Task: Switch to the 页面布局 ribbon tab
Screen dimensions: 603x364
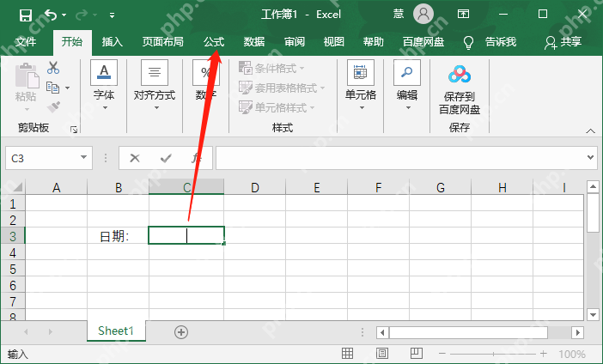Action: (162, 41)
